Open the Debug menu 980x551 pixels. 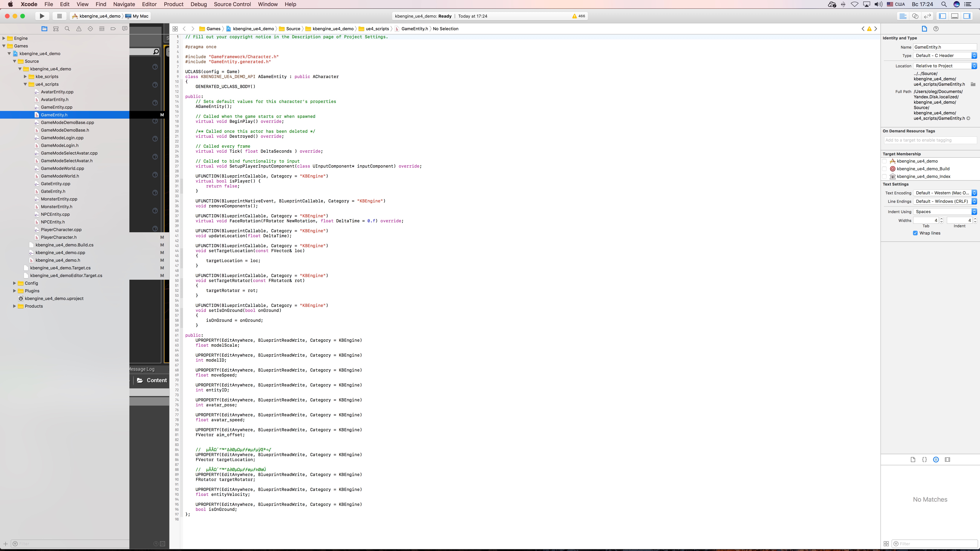click(x=199, y=4)
